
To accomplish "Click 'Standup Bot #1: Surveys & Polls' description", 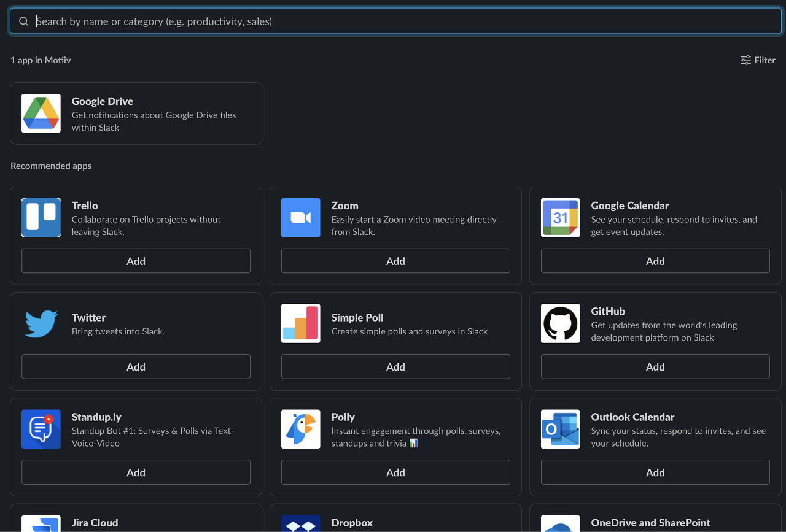I will click(153, 437).
